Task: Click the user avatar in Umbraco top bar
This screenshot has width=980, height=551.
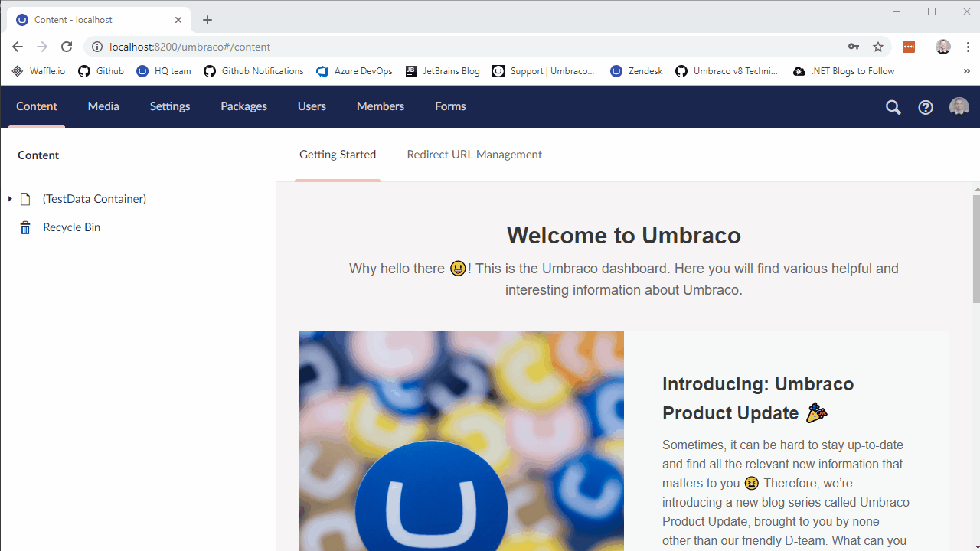Action: [959, 106]
